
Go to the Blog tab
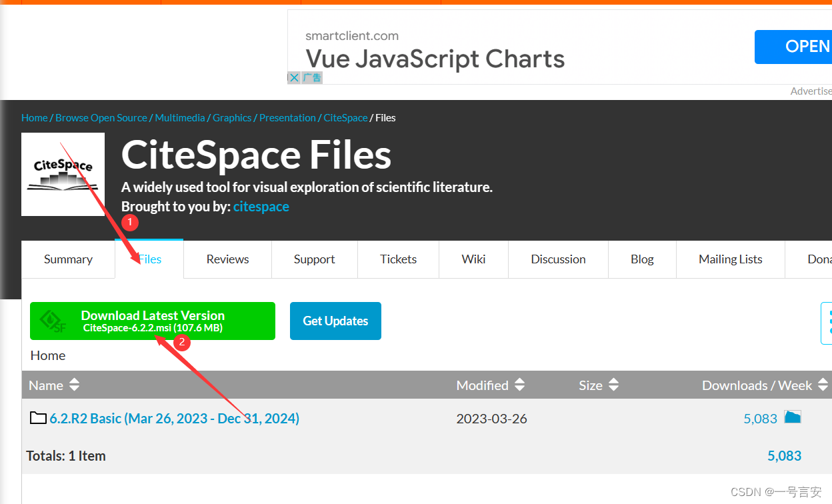click(642, 259)
